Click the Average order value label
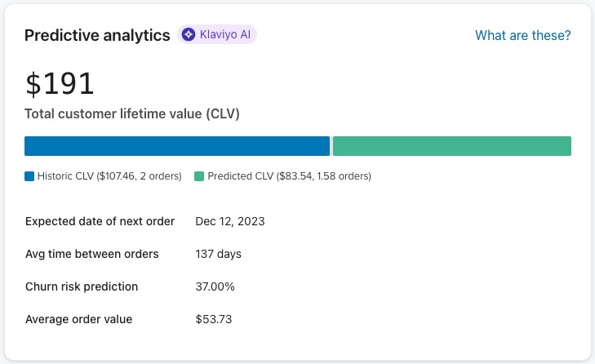The image size is (595, 364). [x=78, y=319]
